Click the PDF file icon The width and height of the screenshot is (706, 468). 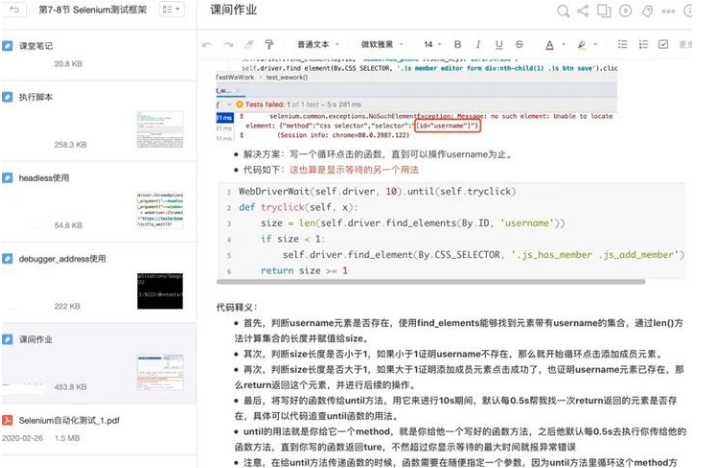(7, 420)
